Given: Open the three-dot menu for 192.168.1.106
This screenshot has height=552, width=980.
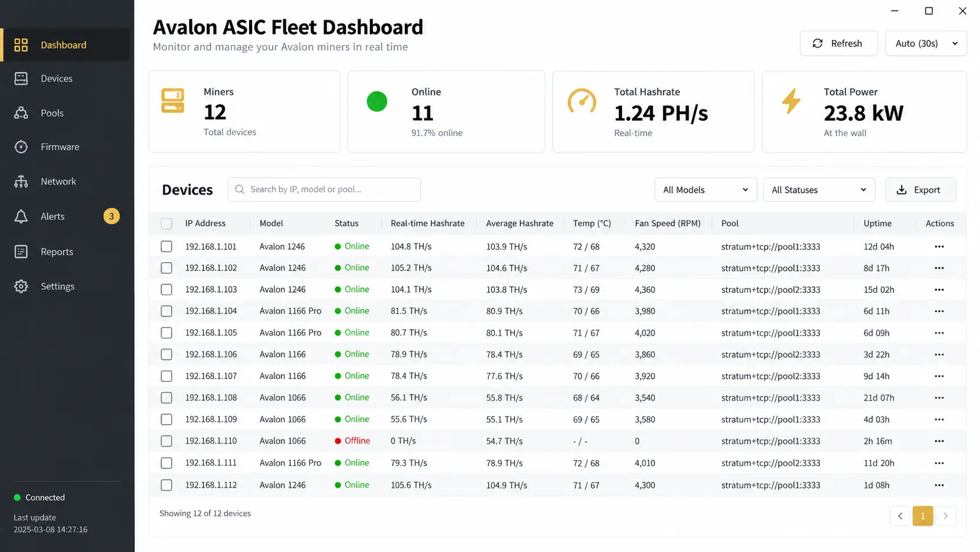Looking at the screenshot, I should pos(939,354).
